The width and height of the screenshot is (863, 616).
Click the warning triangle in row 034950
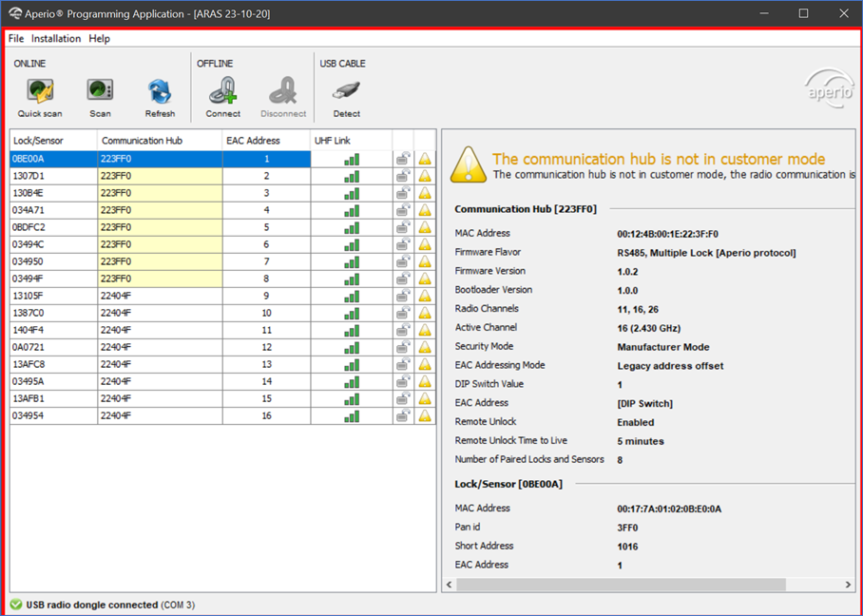tap(424, 261)
